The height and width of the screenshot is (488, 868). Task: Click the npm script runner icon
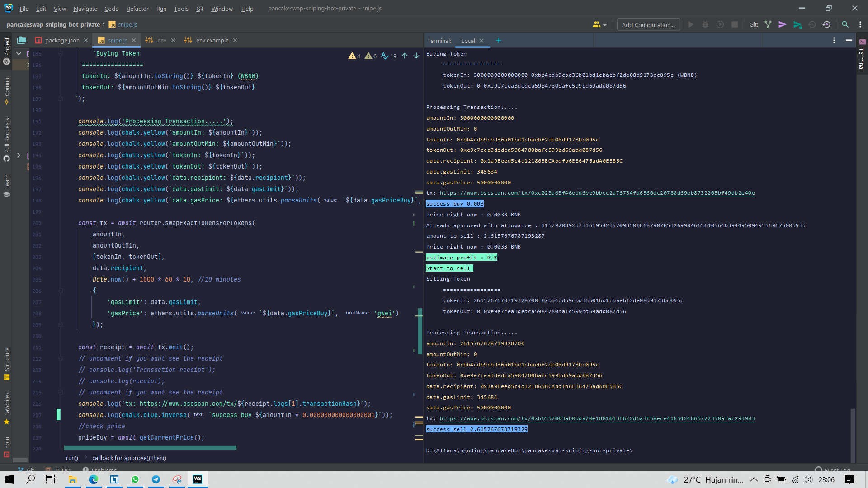7,450
